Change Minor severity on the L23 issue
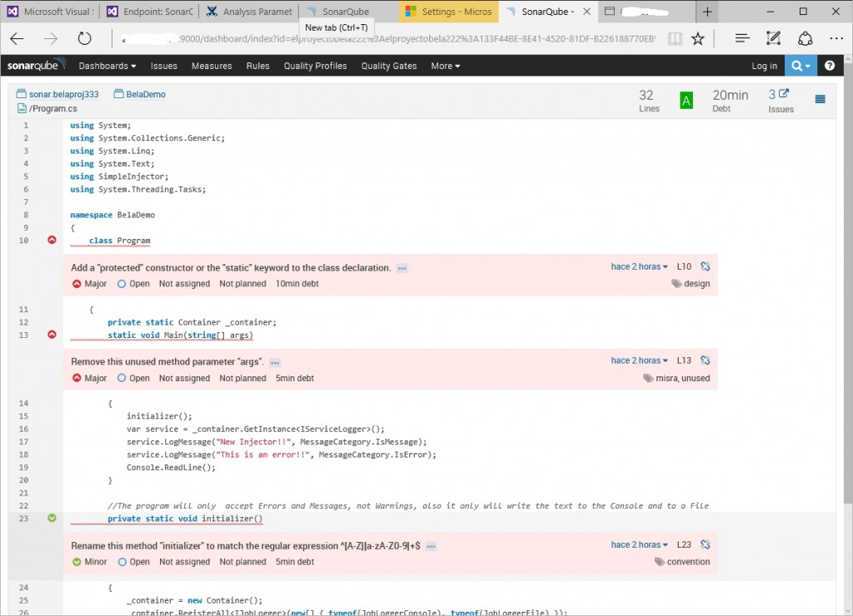The height and width of the screenshot is (616, 853). click(90, 562)
